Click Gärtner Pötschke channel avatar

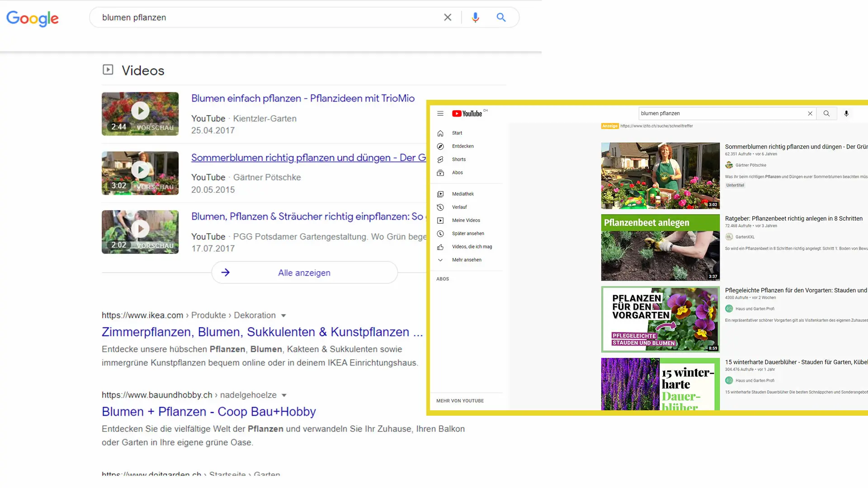pos(729,165)
